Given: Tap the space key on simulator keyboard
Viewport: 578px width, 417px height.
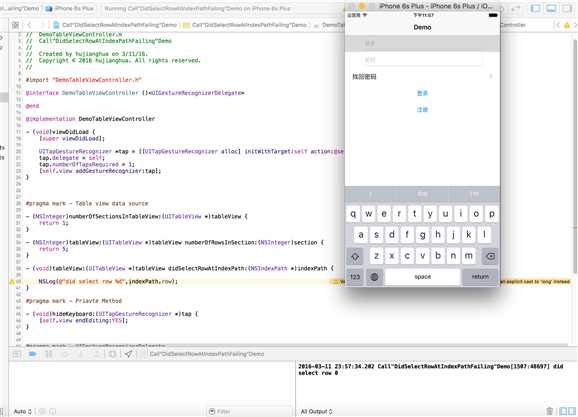Looking at the screenshot, I should [422, 277].
